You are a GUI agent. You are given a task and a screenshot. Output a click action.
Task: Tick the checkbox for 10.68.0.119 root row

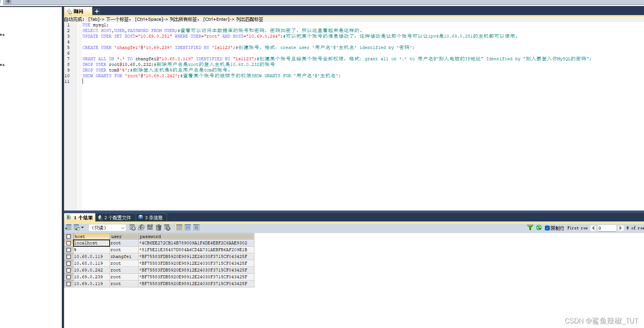click(69, 264)
